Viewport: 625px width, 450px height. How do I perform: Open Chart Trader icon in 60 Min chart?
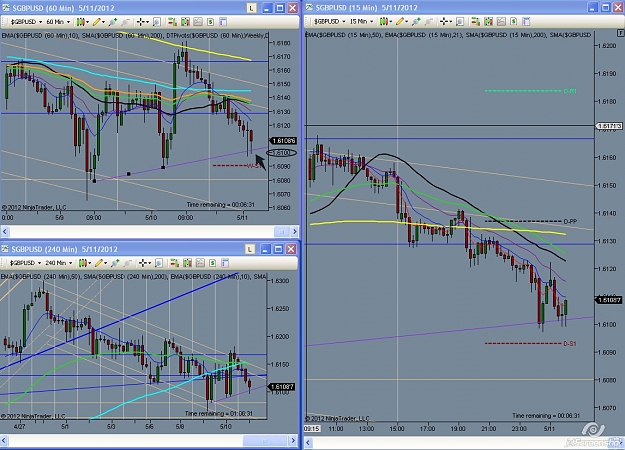173,22
